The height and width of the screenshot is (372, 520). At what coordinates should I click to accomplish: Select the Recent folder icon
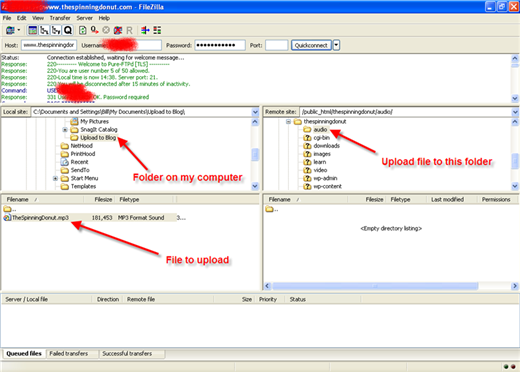click(64, 162)
